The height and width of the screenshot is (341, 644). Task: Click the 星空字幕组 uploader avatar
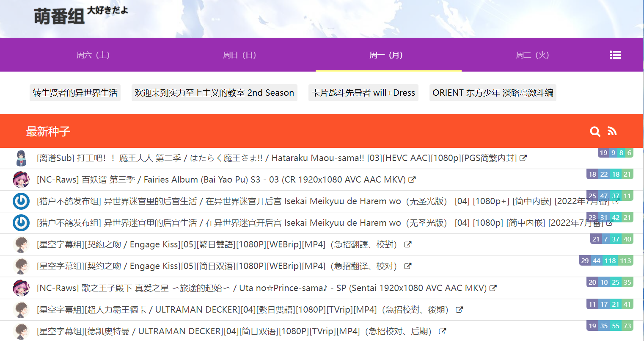pyautogui.click(x=21, y=244)
